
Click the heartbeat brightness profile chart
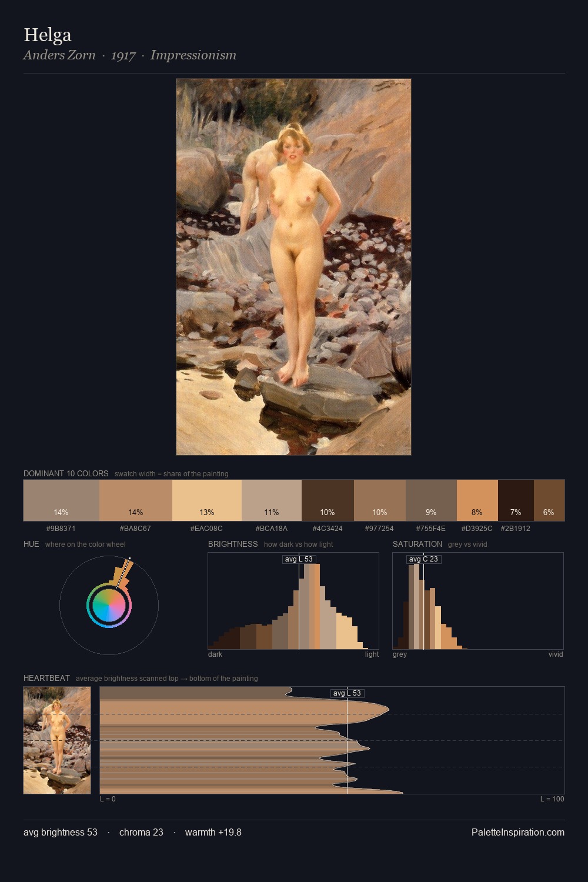point(332,740)
